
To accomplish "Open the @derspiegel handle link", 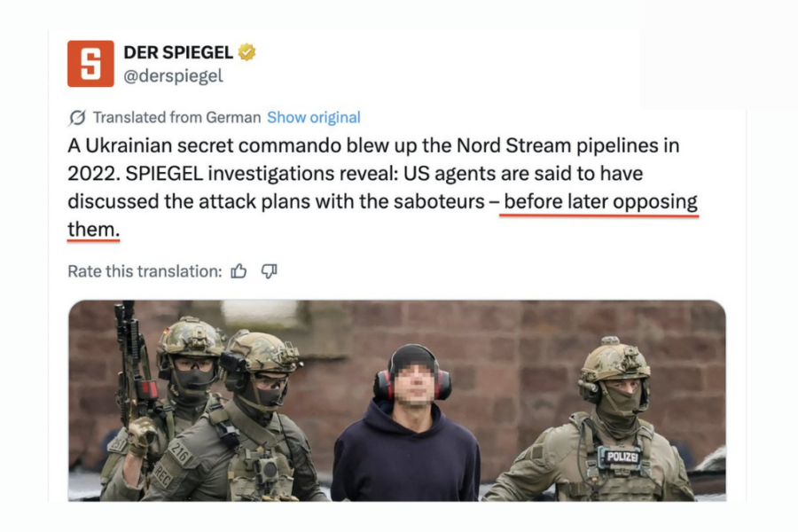I will [173, 76].
